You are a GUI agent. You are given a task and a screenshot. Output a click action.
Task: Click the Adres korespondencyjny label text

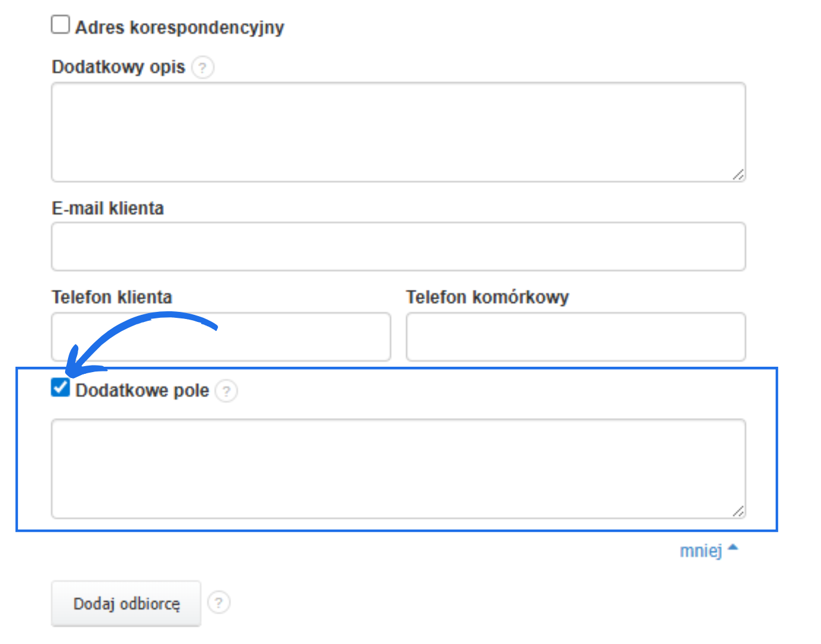[180, 27]
